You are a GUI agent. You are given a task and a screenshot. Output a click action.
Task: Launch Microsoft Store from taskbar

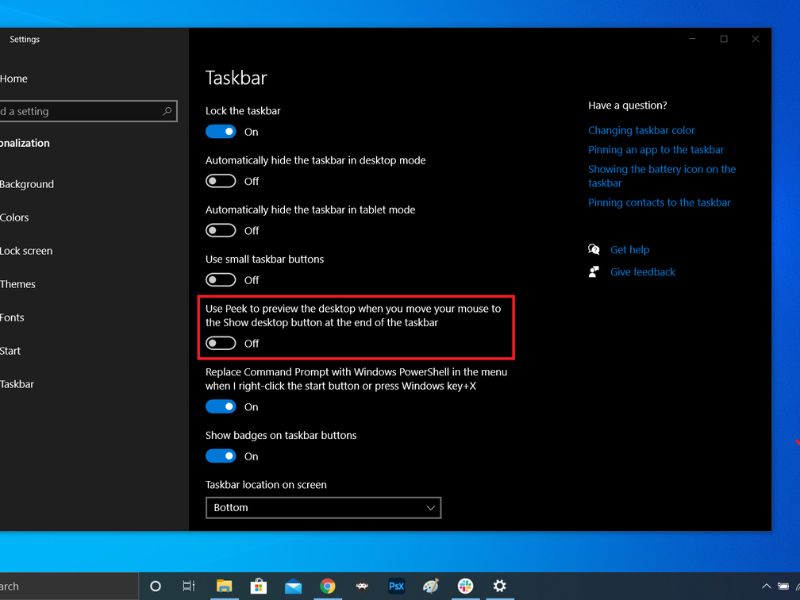click(x=259, y=586)
